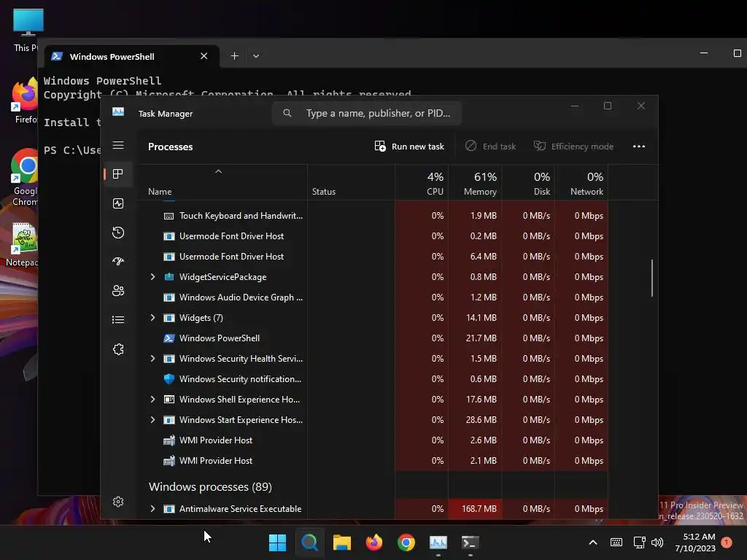Screen dimensions: 747x560
Task: Open Task Manager settings gear
Action: point(118,502)
